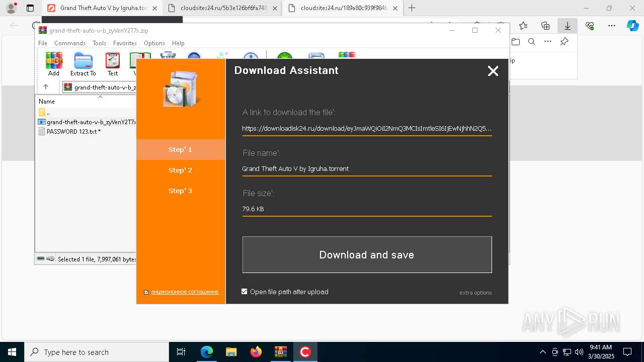This screenshot has height=362, width=644.
Task: Open WinRAR Tools menu
Action: pos(99,43)
